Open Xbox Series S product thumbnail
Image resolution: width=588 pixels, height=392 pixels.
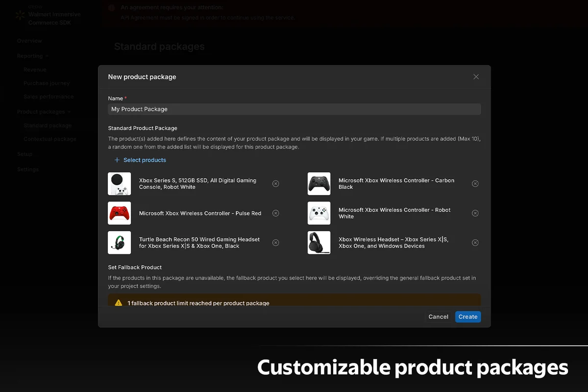120,184
